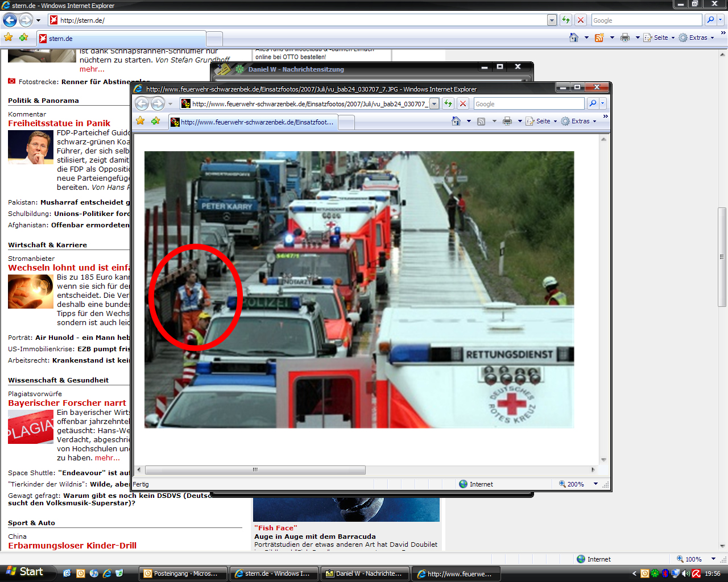Click Home icon in the feuerwehr window toolbar
The image size is (728, 582).
click(x=456, y=121)
